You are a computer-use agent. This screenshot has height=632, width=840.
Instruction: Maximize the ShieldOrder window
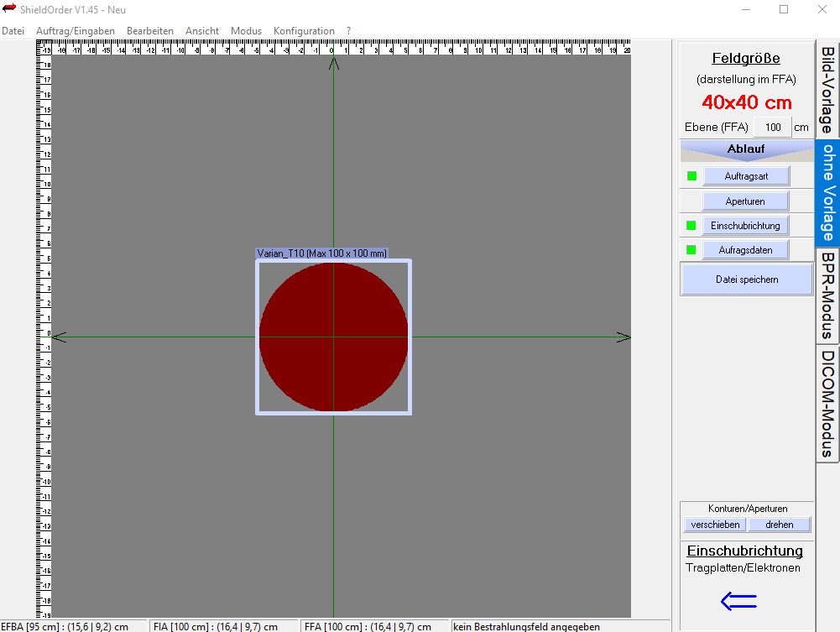tap(784, 9)
